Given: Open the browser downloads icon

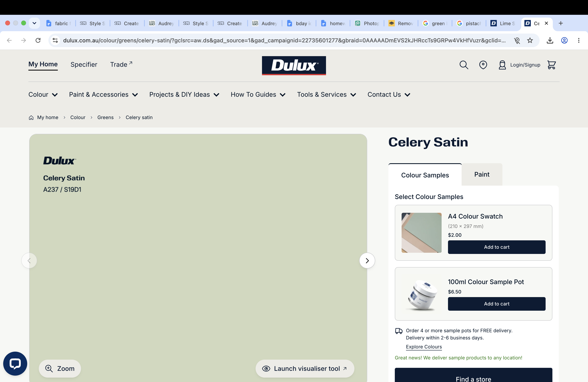Looking at the screenshot, I should [550, 40].
